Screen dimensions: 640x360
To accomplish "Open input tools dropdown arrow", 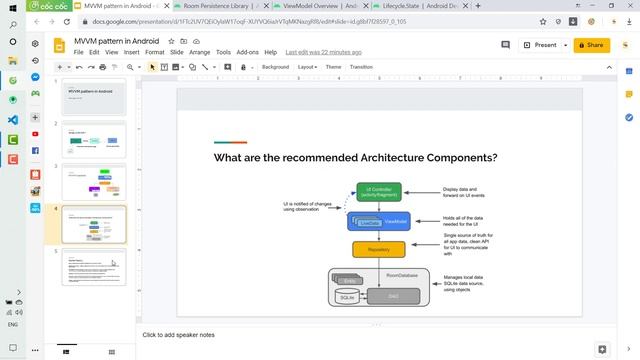I will click(x=252, y=67).
